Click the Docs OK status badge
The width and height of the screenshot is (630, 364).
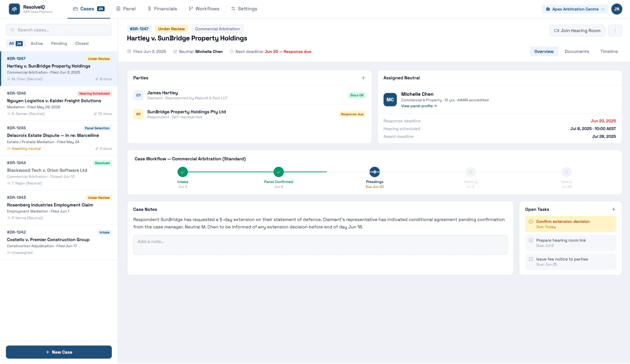[x=357, y=95]
